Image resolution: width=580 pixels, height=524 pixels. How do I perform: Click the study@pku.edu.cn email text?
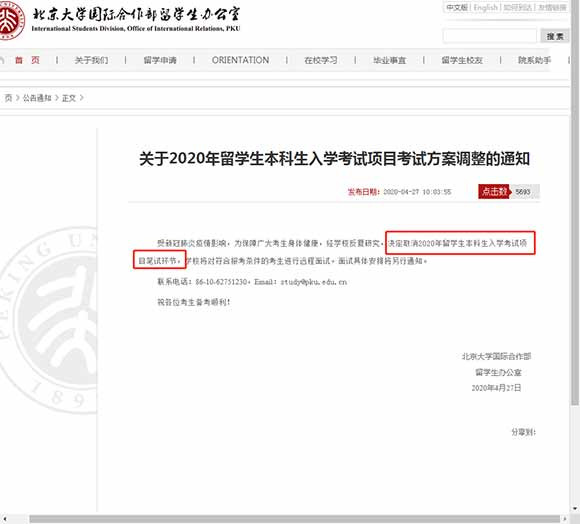(314, 282)
